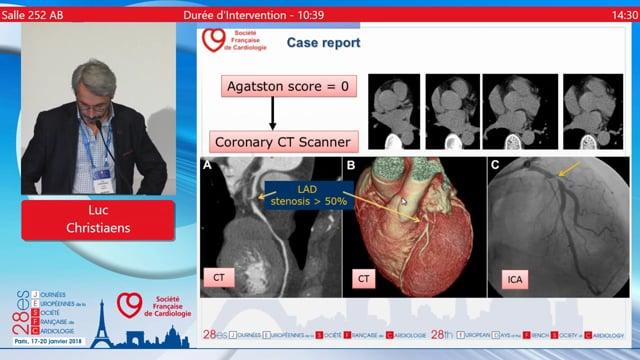640x360 pixels.
Task: Click the Agatston score = 0 box
Action: click(289, 86)
